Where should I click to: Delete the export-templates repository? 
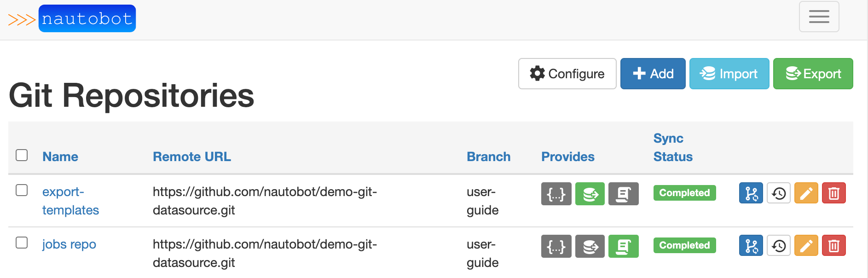pyautogui.click(x=833, y=193)
